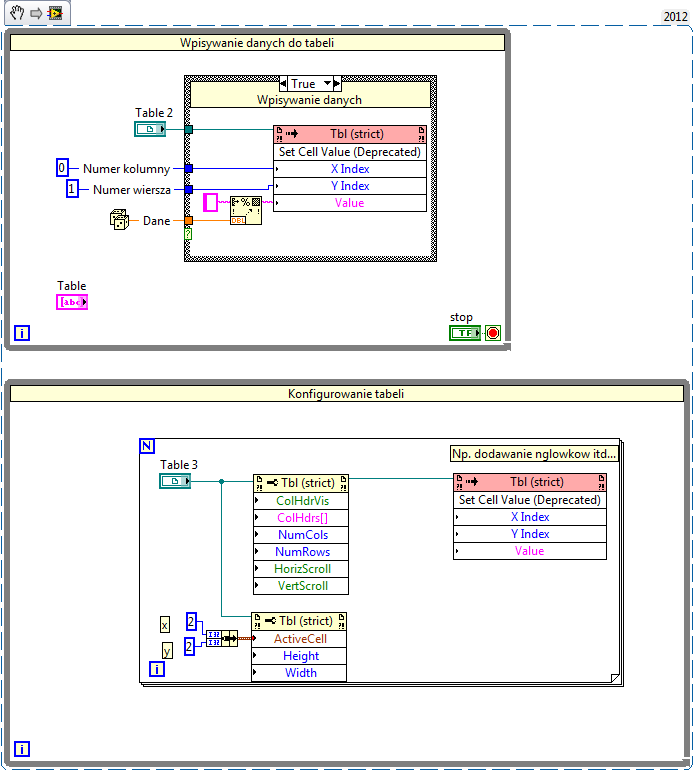694x771 pixels.
Task: Click Tbl (strict) header above ActiveCell
Action: click(x=299, y=621)
